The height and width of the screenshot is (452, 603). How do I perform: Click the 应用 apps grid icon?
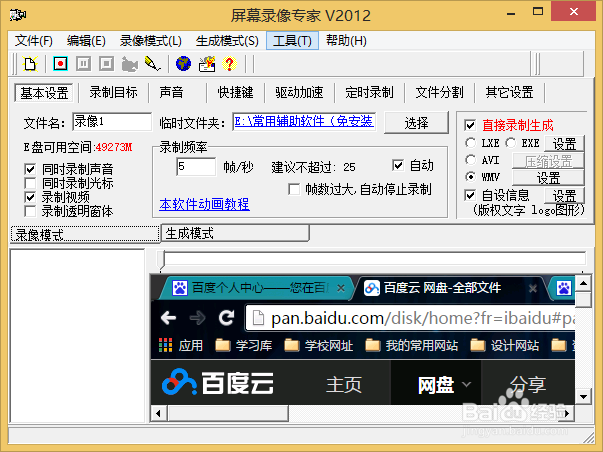click(166, 345)
